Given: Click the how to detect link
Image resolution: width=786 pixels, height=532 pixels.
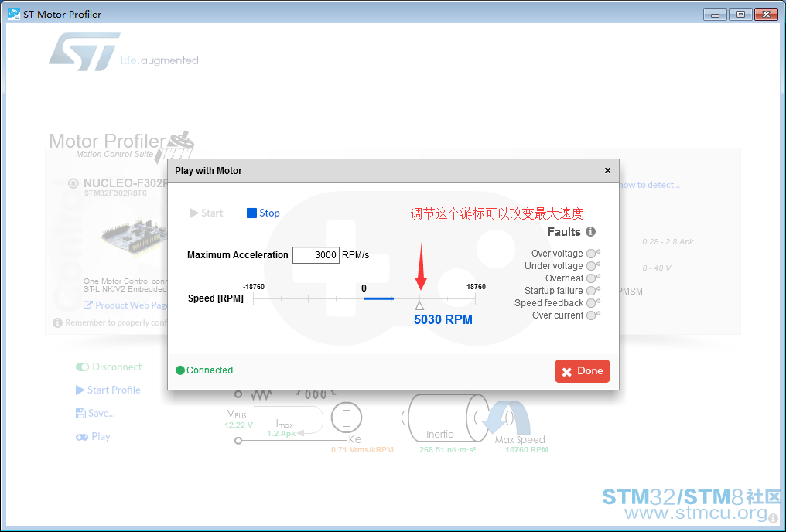Looking at the screenshot, I should [x=650, y=185].
